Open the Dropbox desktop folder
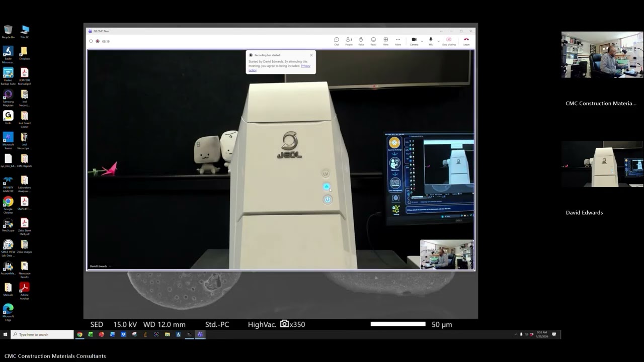 point(24,53)
